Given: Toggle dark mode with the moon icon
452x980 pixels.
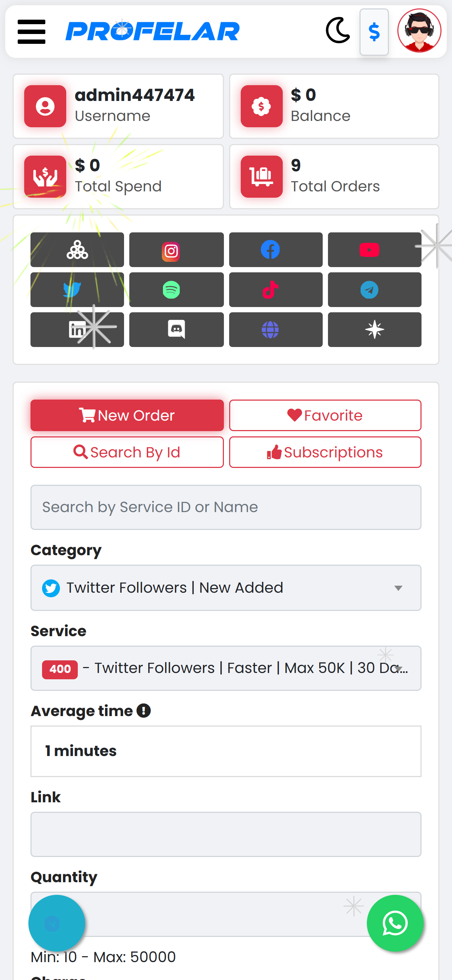Looking at the screenshot, I should coord(338,30).
